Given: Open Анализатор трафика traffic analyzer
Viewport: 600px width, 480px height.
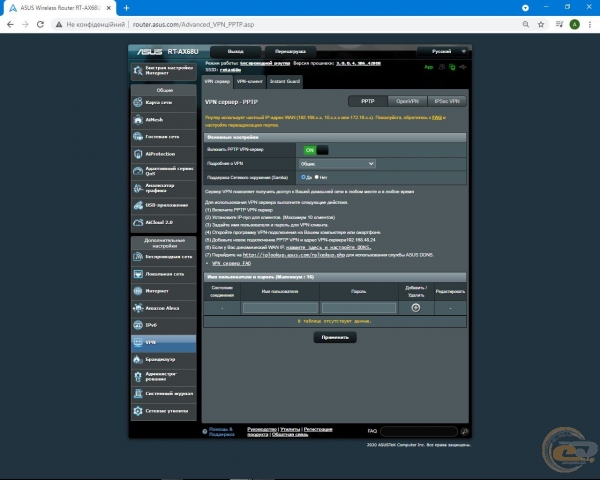Looking at the screenshot, I should pos(163,188).
